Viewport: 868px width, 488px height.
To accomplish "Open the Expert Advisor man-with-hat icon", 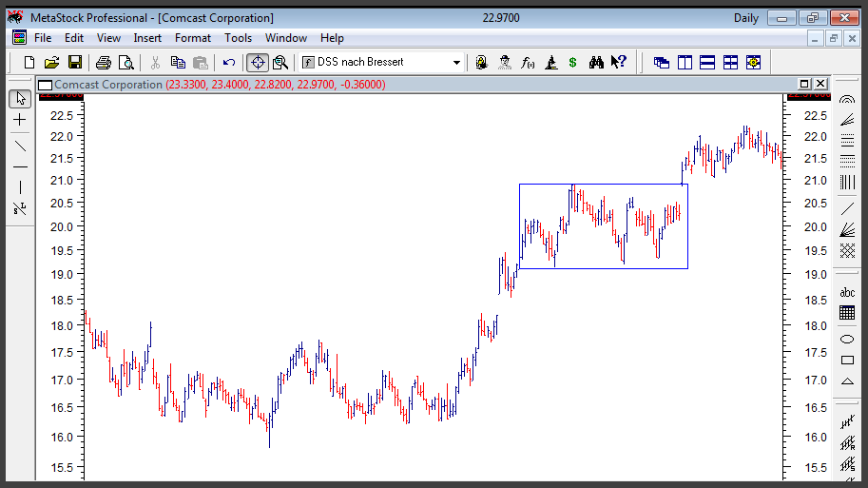I will click(504, 62).
